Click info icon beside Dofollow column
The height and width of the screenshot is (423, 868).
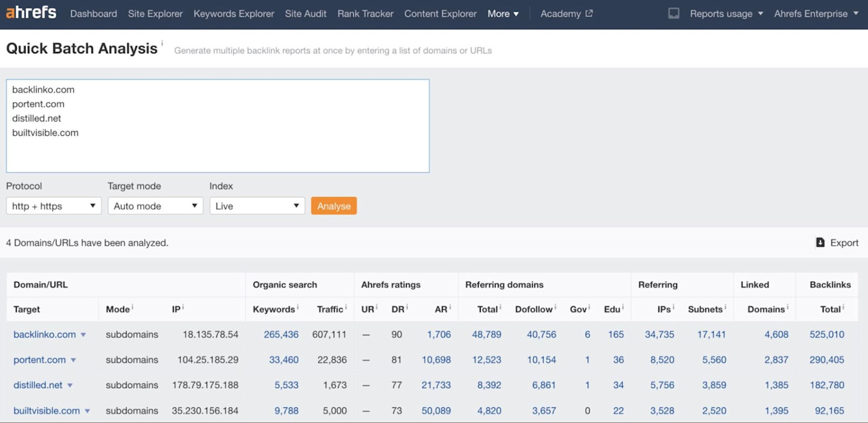click(x=556, y=306)
